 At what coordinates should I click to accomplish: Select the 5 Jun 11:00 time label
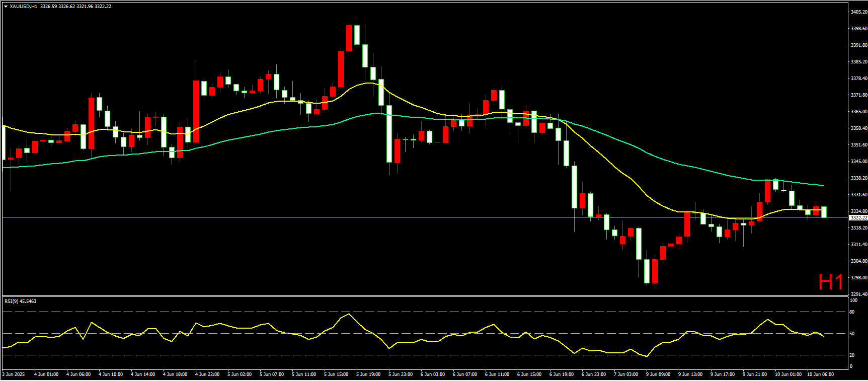coord(304,374)
